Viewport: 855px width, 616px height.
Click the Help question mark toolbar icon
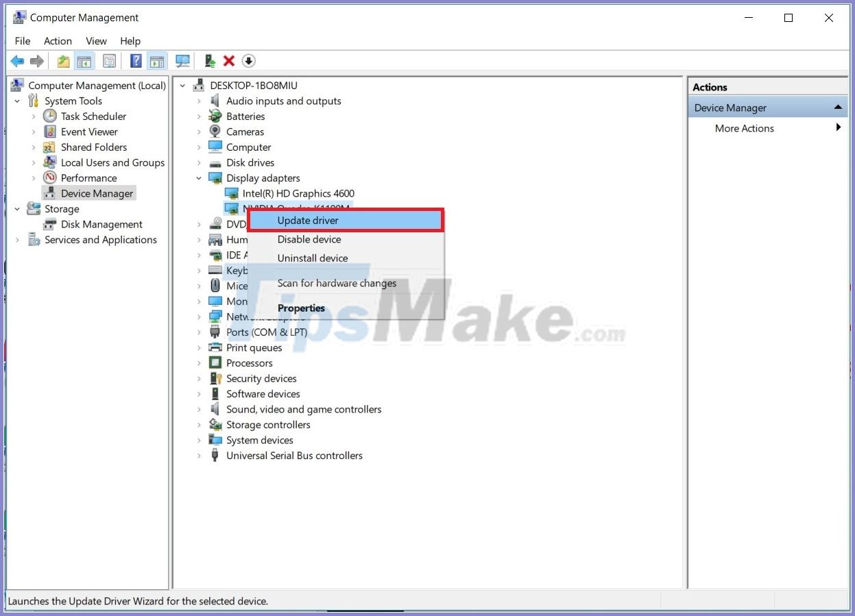coord(135,60)
